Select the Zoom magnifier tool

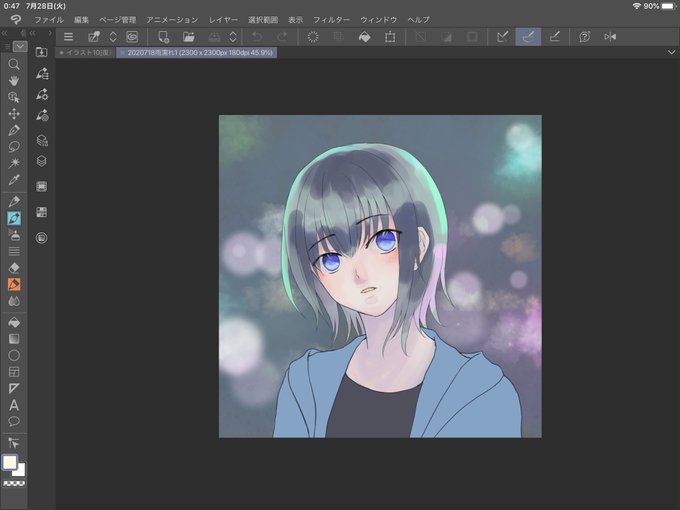(14, 64)
